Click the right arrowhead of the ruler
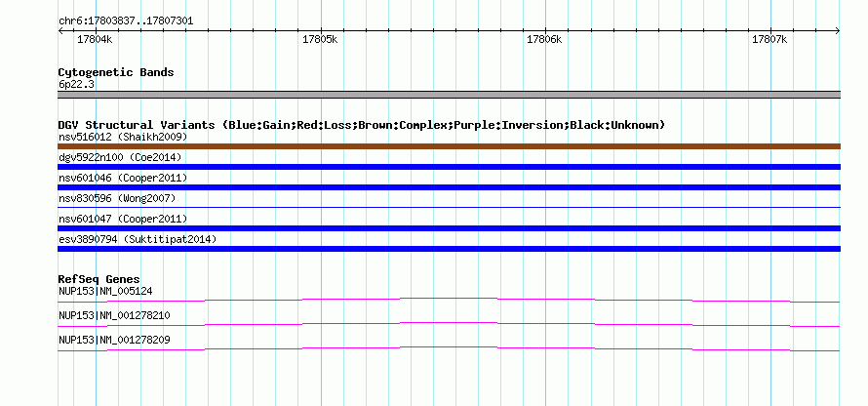The height and width of the screenshot is (406, 868). 838,30
